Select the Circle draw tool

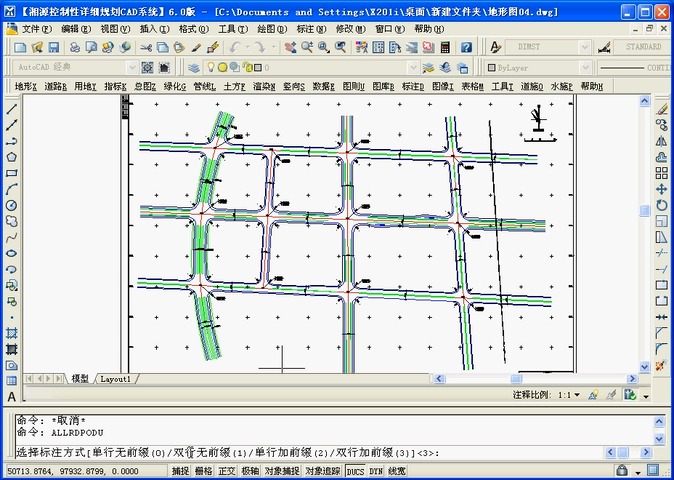click(12, 205)
